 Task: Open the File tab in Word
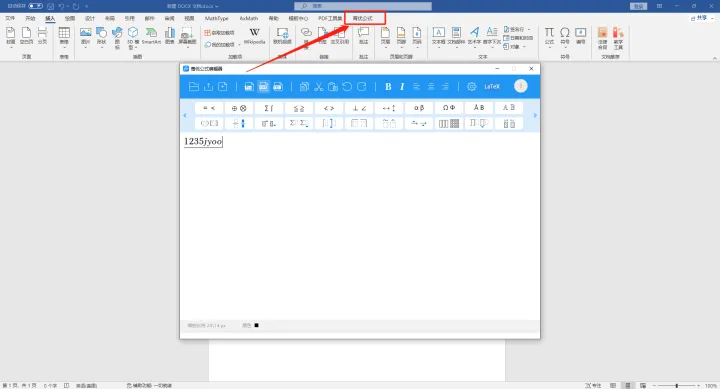pos(10,18)
